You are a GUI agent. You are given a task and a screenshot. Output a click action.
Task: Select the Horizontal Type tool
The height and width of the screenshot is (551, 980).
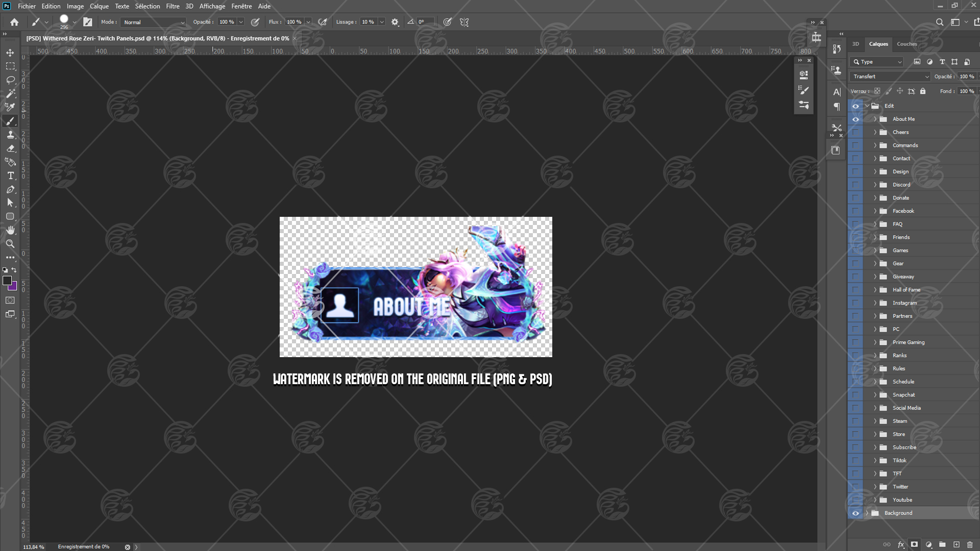10,176
